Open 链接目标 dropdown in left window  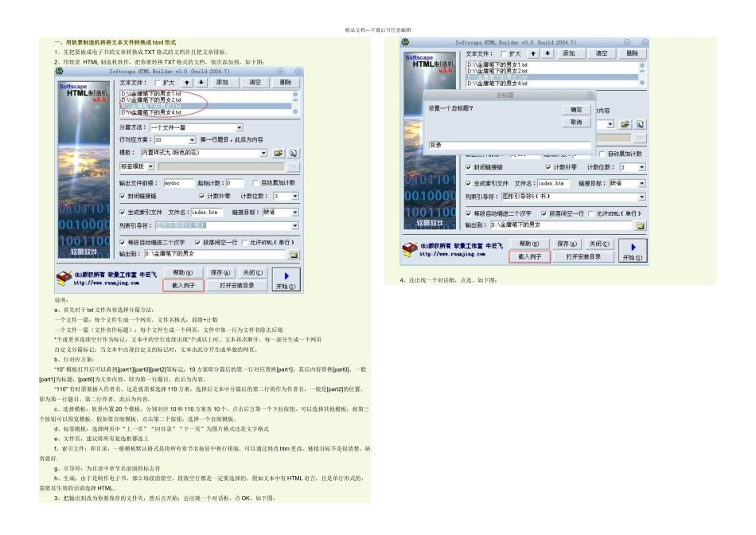tap(295, 213)
